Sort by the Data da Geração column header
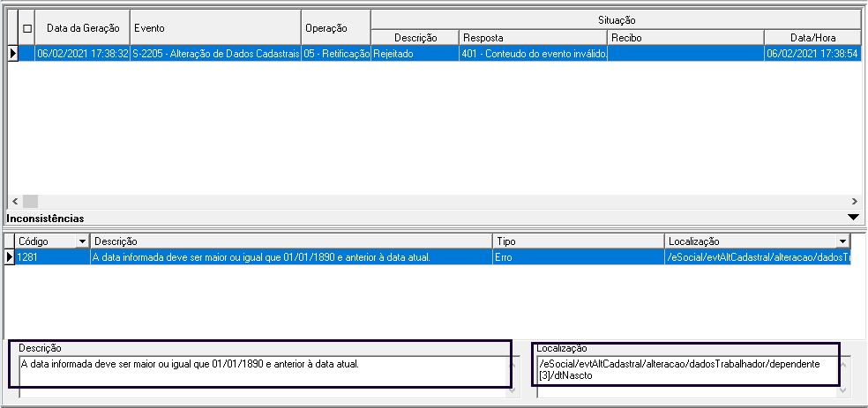 click(82, 28)
